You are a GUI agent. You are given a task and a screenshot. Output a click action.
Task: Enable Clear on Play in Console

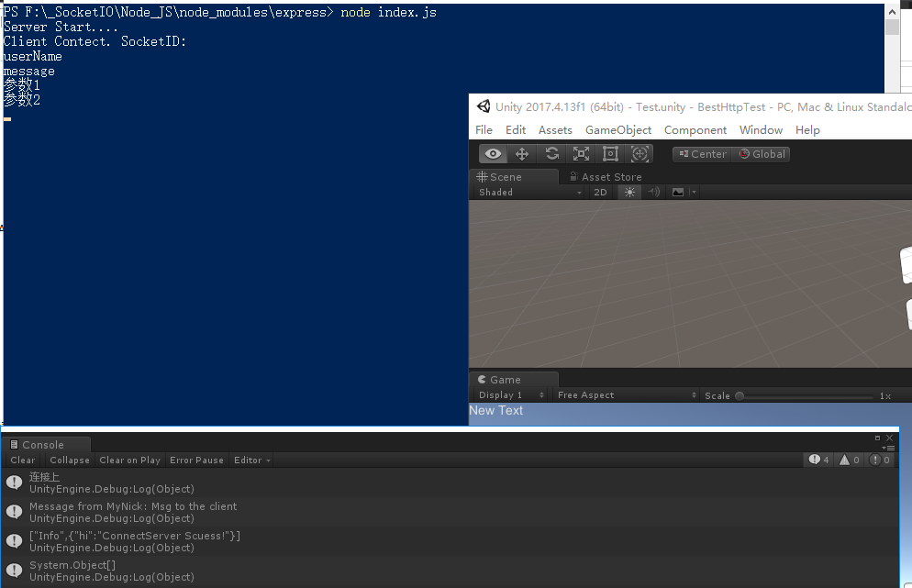click(128, 460)
